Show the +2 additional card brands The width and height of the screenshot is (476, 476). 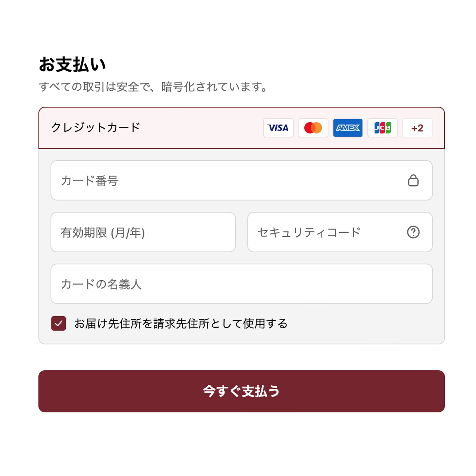[x=417, y=128]
